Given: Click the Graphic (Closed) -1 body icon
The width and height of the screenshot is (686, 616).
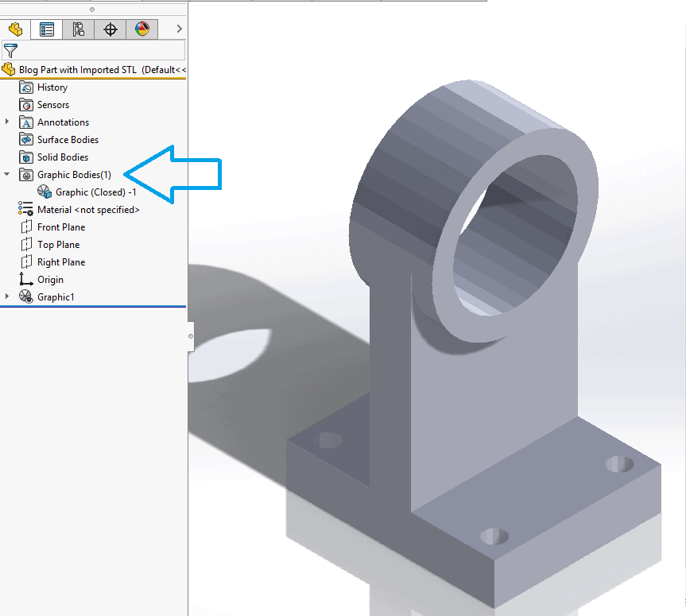Looking at the screenshot, I should (45, 192).
